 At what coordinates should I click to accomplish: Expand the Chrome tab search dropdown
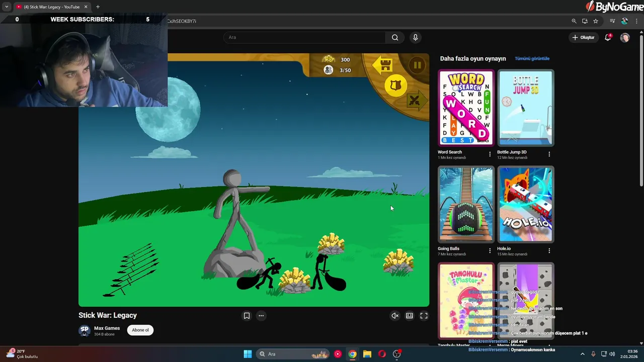click(7, 7)
